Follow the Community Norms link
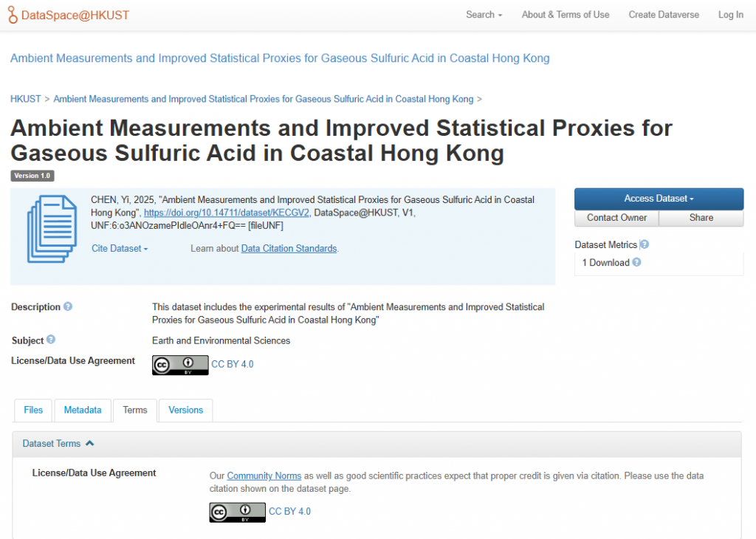Image resolution: width=756 pixels, height=539 pixels. 264,476
